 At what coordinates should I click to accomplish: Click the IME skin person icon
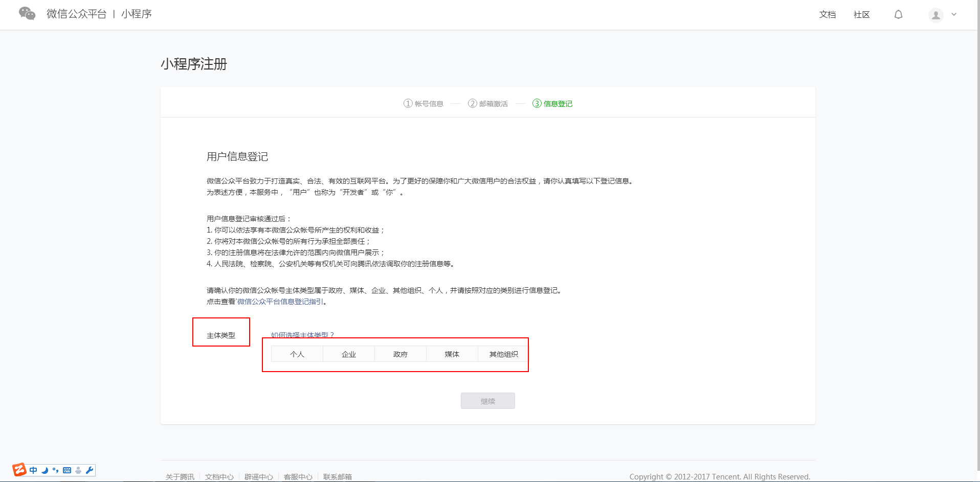pos(78,470)
